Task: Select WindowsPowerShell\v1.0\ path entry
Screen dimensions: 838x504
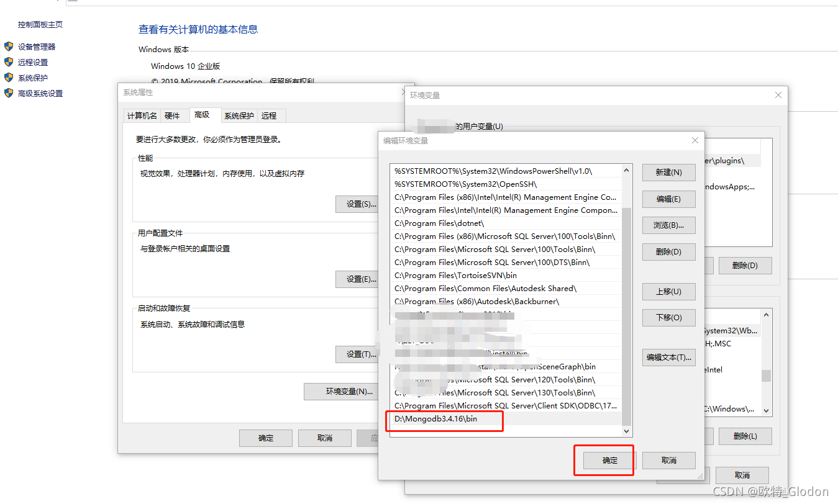Action: pos(506,171)
